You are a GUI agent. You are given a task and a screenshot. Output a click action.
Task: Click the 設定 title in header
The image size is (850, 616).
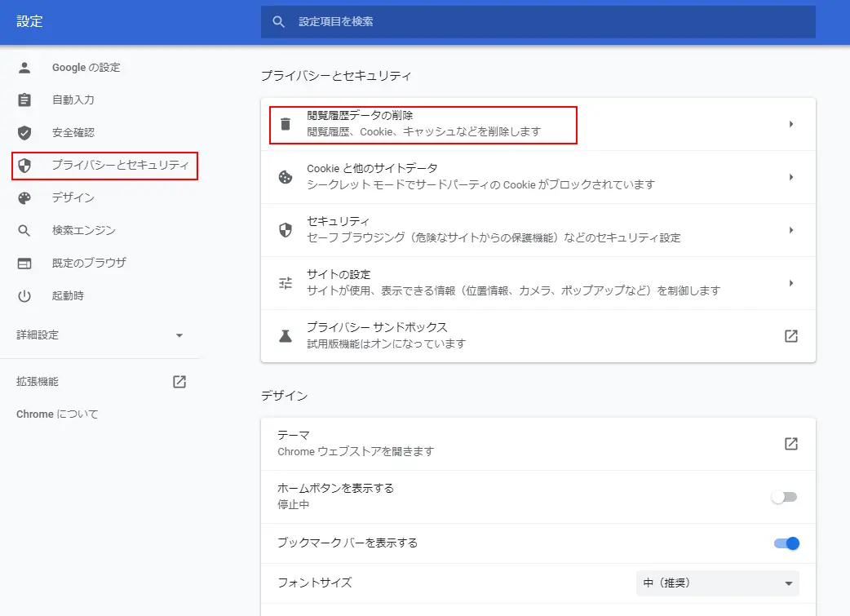30,22
